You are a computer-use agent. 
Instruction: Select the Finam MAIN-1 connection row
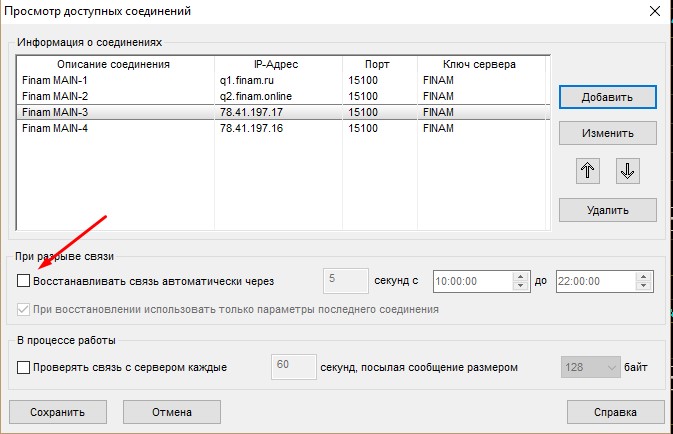point(100,80)
